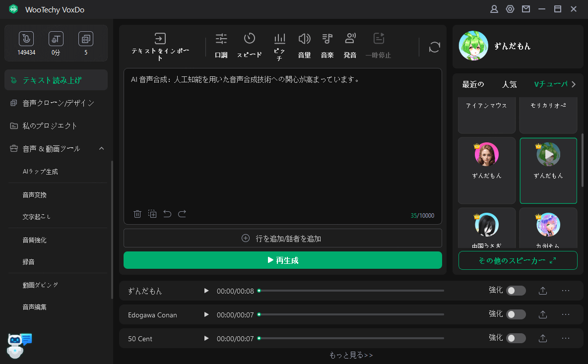This screenshot has width=588, height=364.
Task: Click the remaining minutes counter 0分
Action: tap(56, 44)
